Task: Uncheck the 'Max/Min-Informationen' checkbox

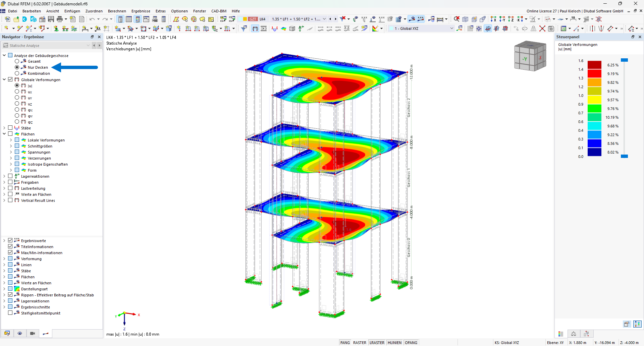Action: click(x=10, y=252)
